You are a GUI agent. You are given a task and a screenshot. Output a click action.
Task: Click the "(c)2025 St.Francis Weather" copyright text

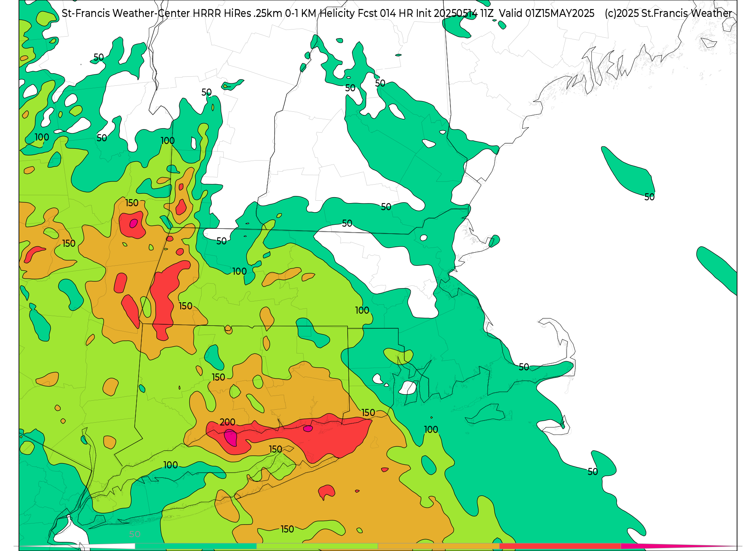click(668, 13)
